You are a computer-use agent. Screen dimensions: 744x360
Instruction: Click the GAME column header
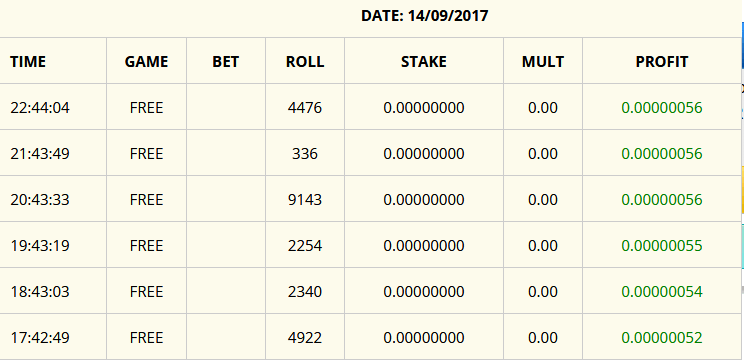click(146, 62)
